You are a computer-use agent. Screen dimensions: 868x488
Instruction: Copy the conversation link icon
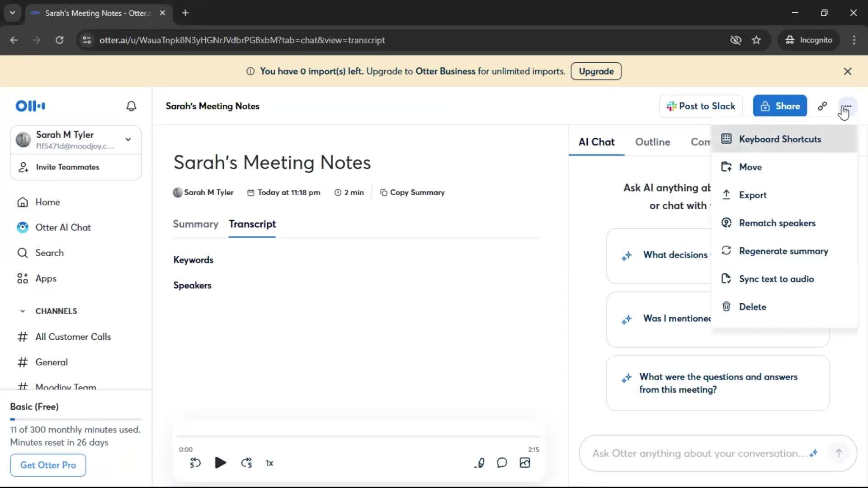[822, 106]
